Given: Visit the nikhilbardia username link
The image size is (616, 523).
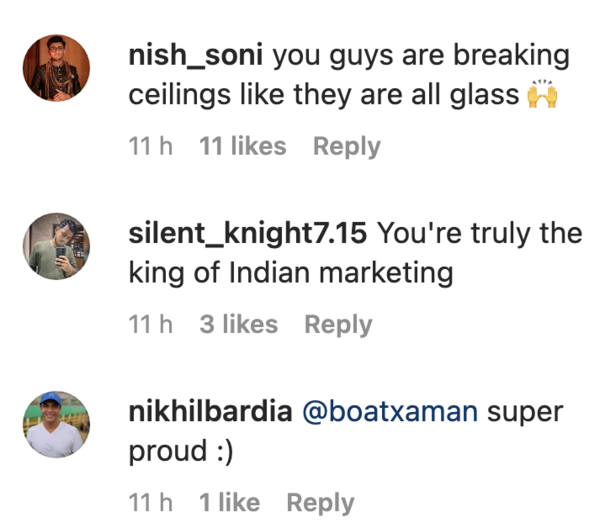Looking at the screenshot, I should click(210, 412).
